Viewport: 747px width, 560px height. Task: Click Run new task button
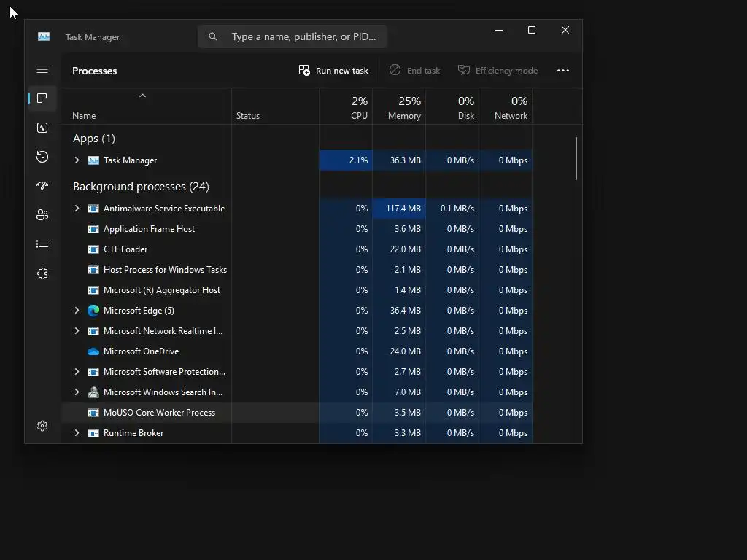tap(333, 71)
